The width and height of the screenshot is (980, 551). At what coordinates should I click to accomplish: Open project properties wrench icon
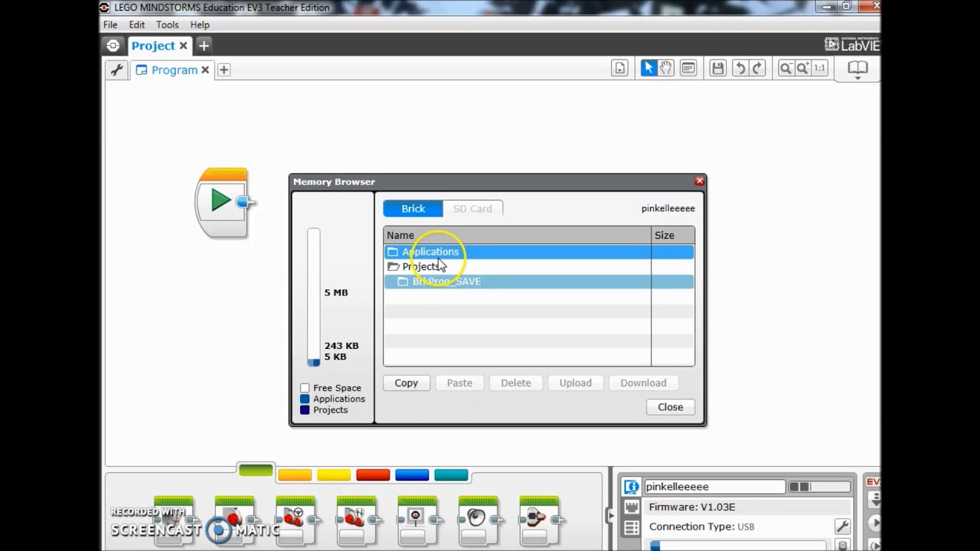point(117,70)
